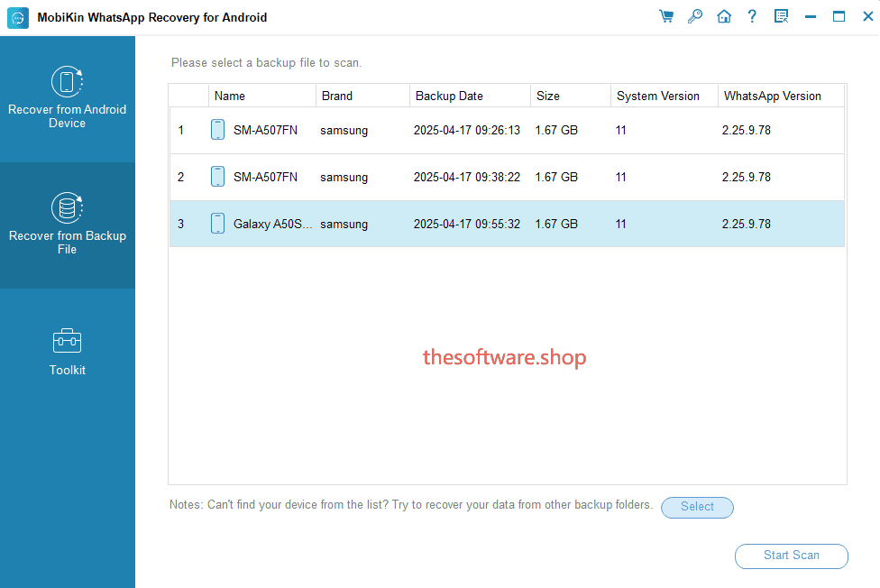Click the Size column header

point(570,96)
